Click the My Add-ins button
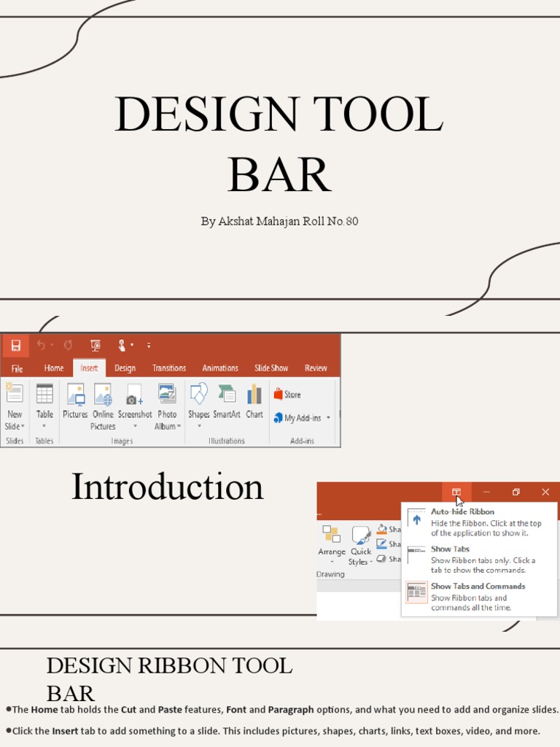Image resolution: width=560 pixels, height=747 pixels. tap(298, 418)
